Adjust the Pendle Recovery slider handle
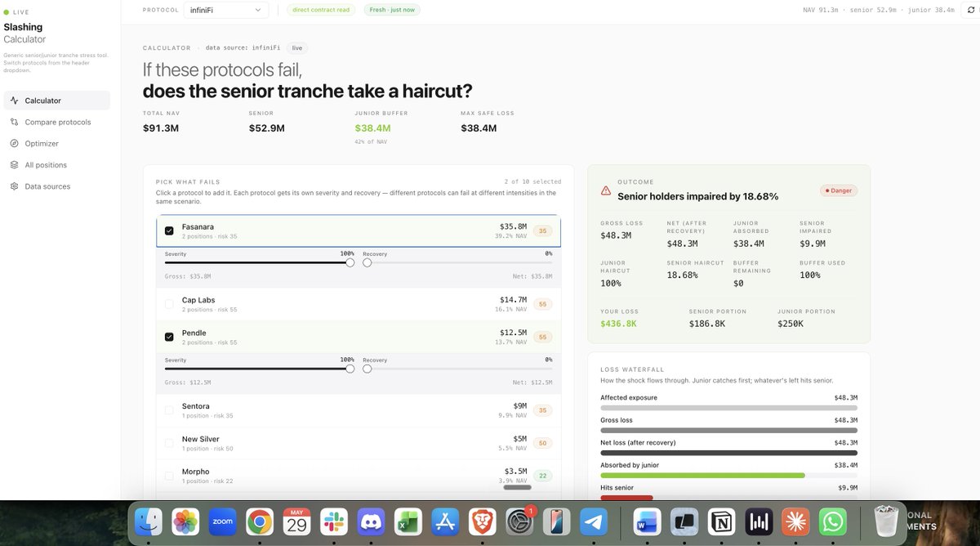The height and width of the screenshot is (546, 980). point(367,369)
